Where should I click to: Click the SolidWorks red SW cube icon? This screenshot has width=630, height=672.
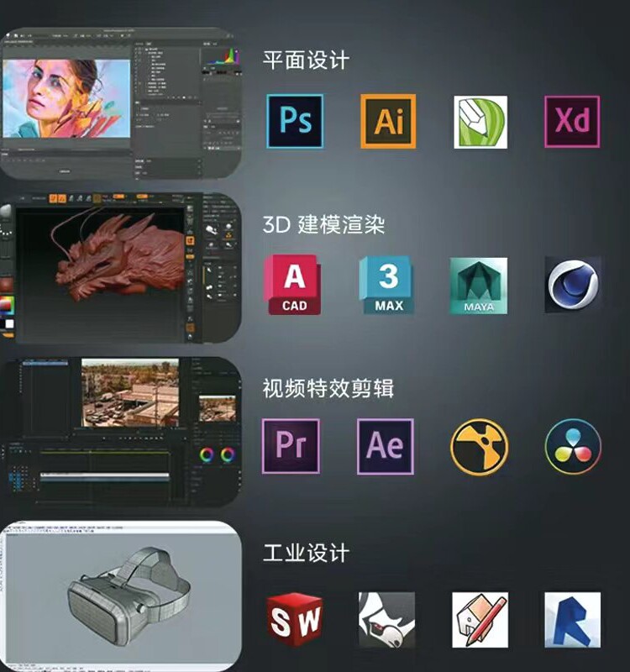(x=295, y=620)
